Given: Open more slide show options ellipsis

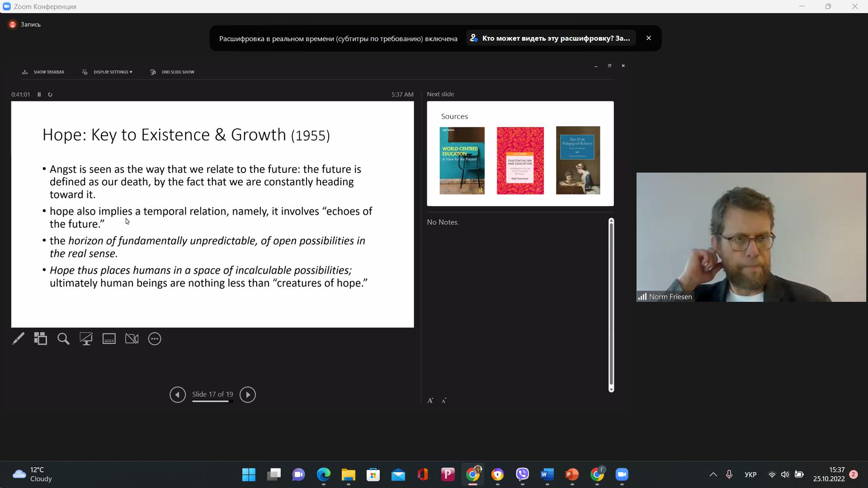Looking at the screenshot, I should [x=155, y=339].
